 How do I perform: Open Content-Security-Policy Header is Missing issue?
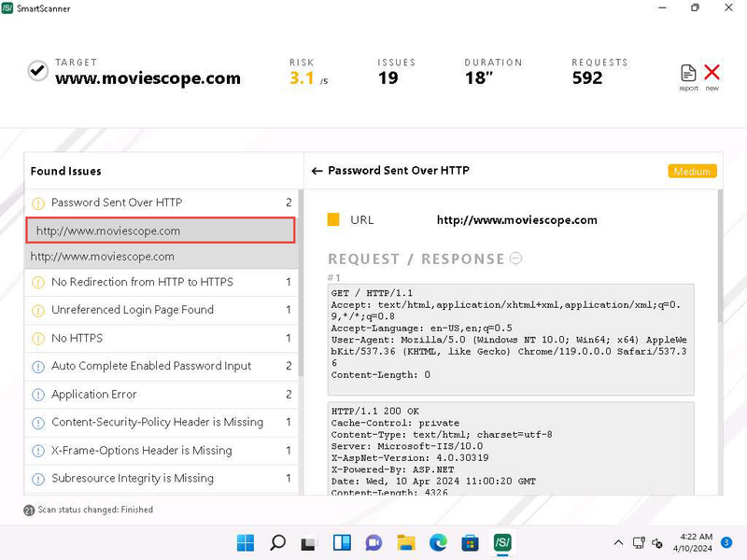pos(161,423)
